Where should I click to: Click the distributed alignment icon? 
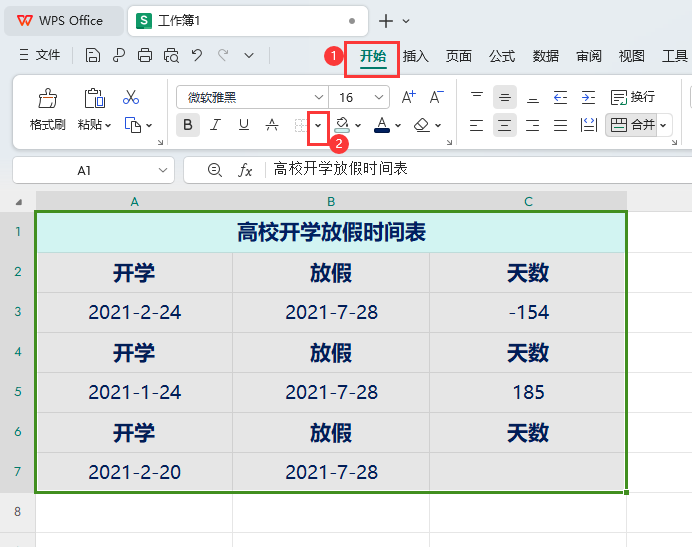(x=589, y=125)
